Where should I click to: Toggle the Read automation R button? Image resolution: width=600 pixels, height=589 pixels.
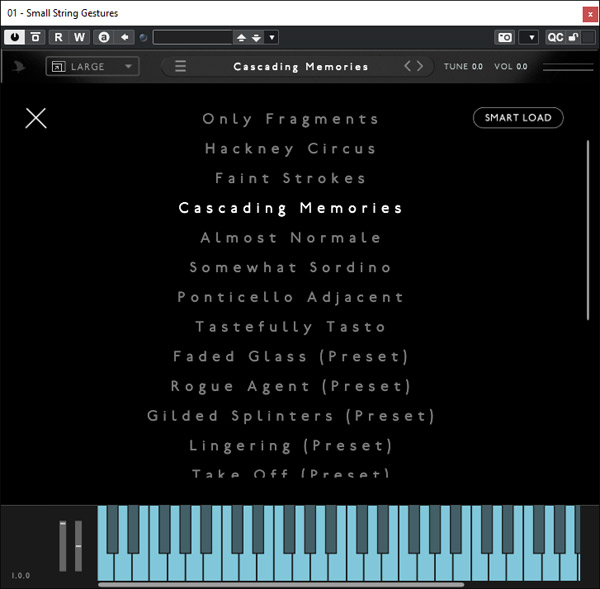(x=58, y=37)
